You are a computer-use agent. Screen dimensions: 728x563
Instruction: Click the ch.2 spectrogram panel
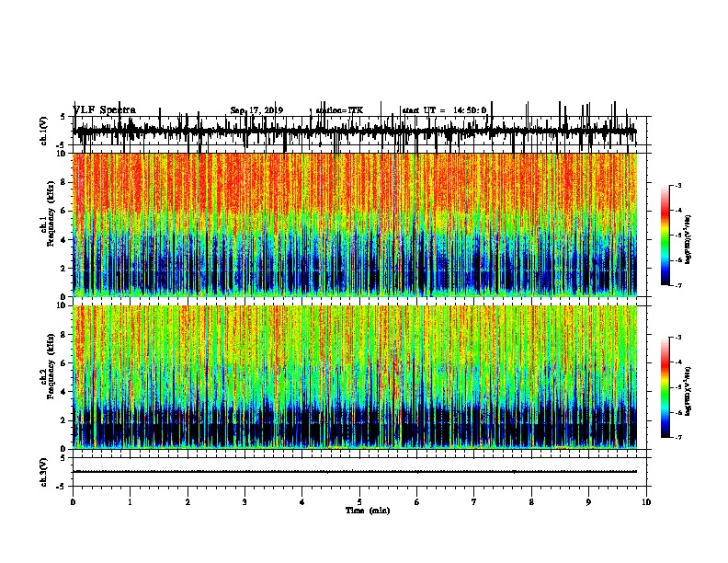pos(355,377)
